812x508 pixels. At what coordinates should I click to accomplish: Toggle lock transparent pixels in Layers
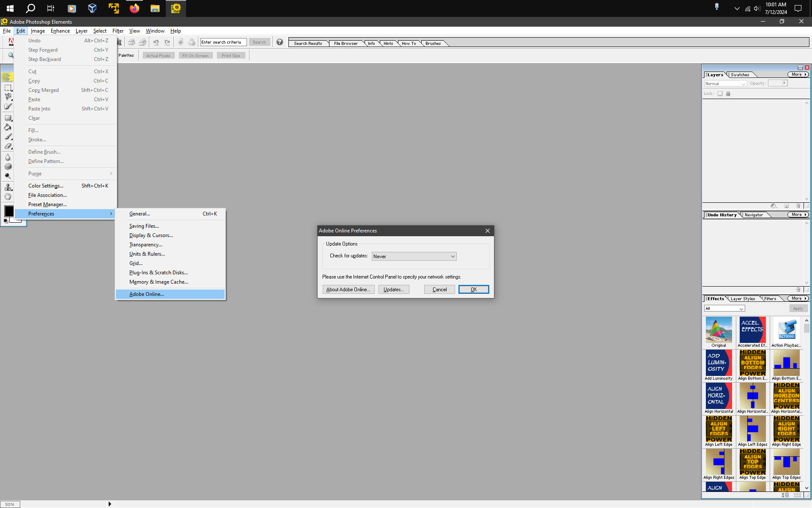tap(720, 94)
